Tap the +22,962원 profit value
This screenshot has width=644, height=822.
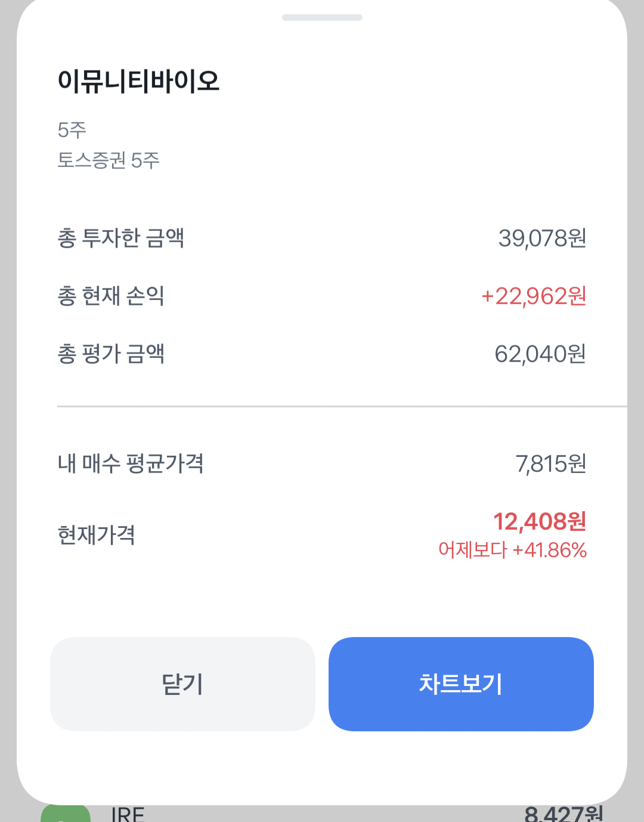[534, 296]
